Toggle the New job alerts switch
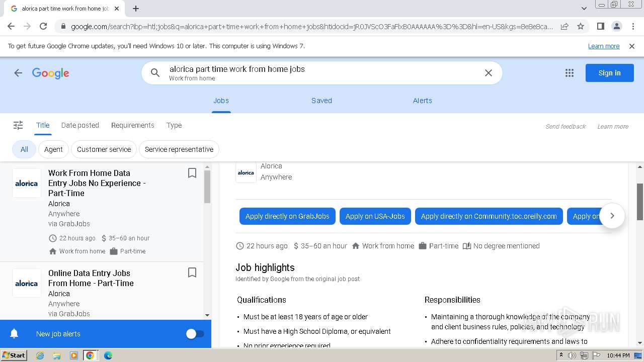Viewport: 644px width, 362px height. coord(195,334)
